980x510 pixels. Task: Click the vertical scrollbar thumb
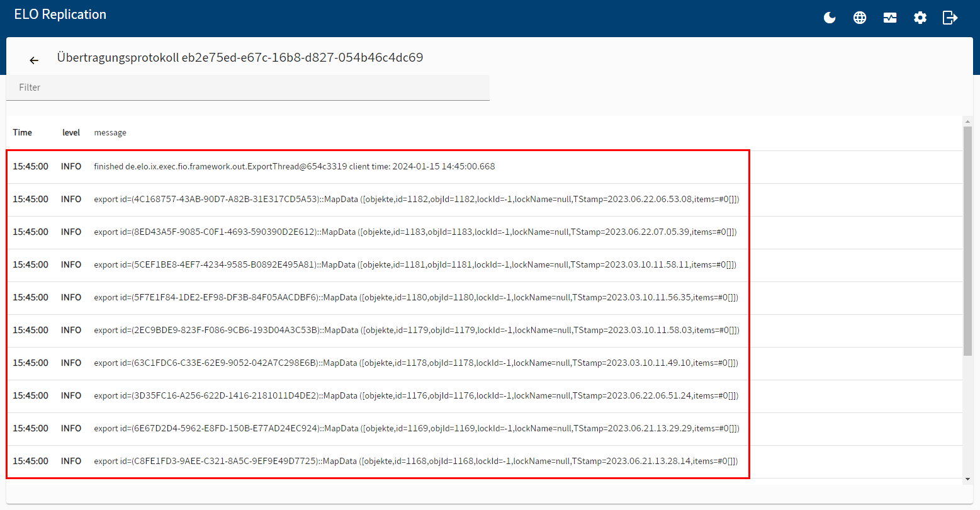coord(967,241)
